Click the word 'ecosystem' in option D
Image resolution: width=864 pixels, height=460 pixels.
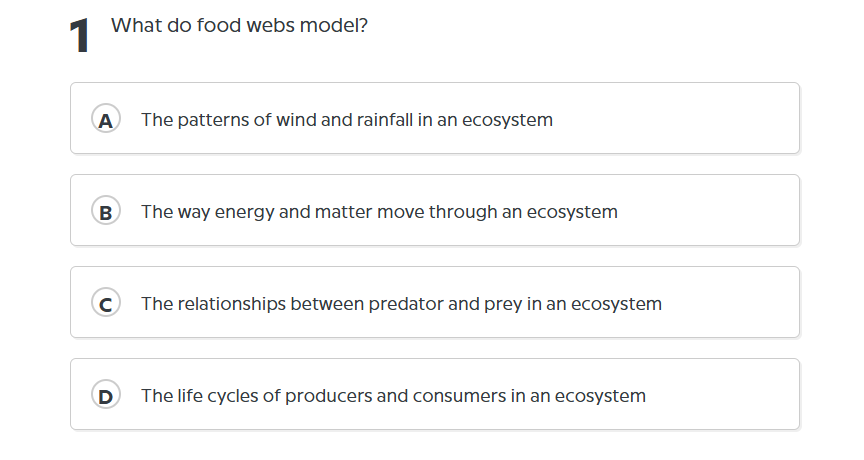[x=600, y=396]
